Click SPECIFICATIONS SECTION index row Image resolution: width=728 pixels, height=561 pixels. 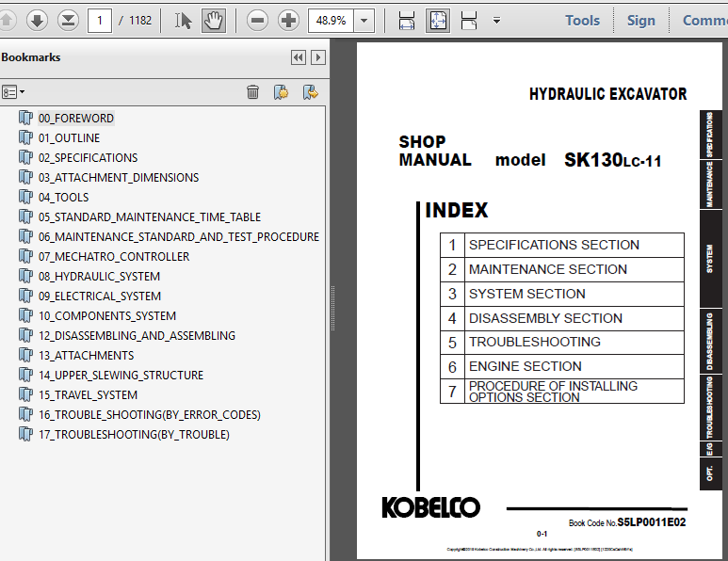[x=562, y=245]
